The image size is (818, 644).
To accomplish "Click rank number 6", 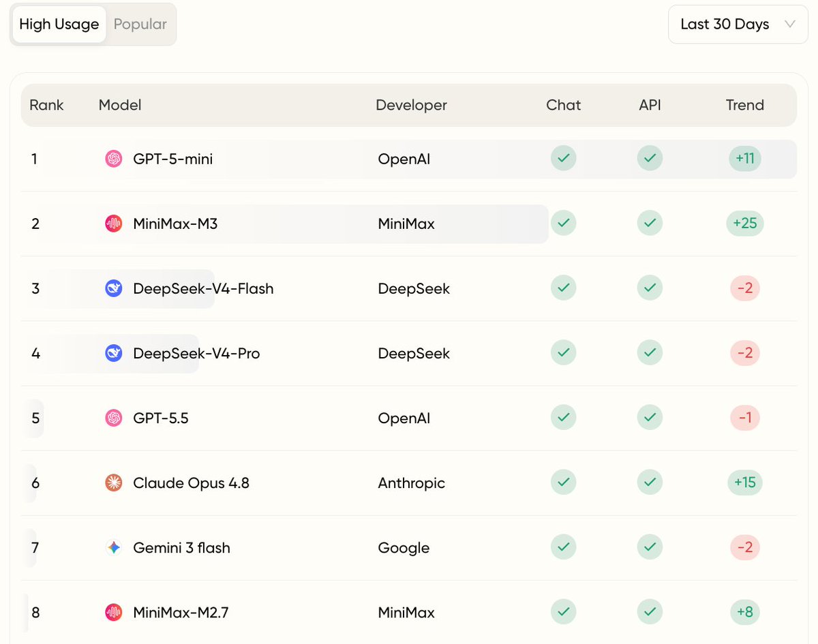I will pyautogui.click(x=35, y=482).
